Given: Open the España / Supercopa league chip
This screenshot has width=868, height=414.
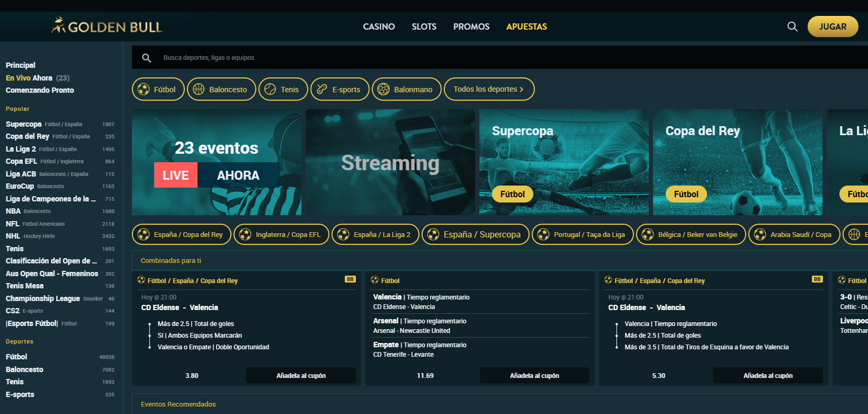Looking at the screenshot, I should [x=476, y=234].
